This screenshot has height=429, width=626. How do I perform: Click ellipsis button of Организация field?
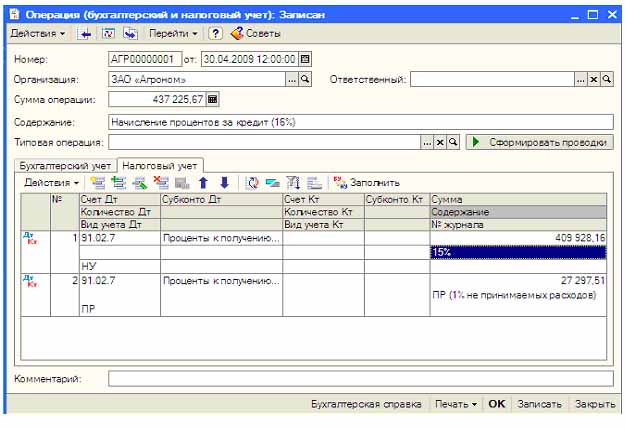point(292,79)
